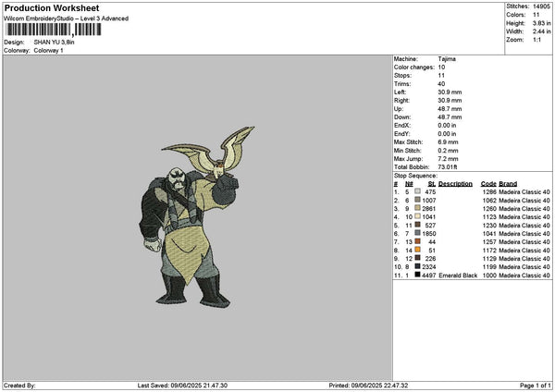Select thread code 1172 in stop 8
The height and width of the screenshot is (392, 555).
tap(489, 251)
